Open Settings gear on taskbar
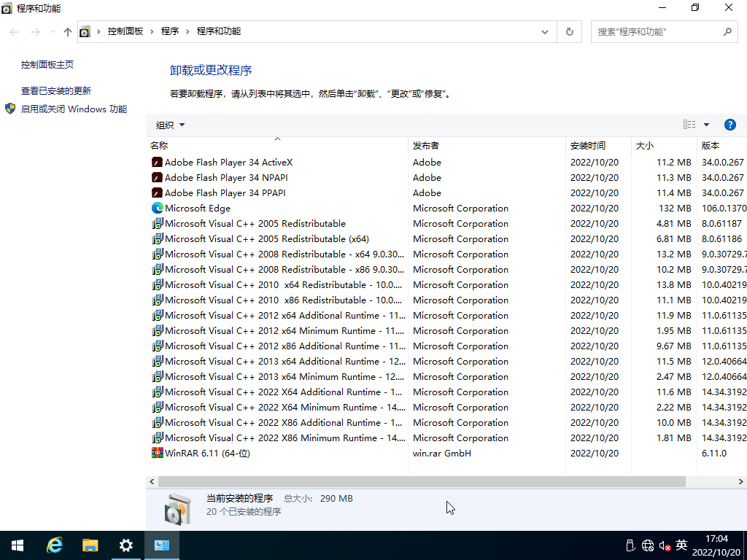This screenshot has height=560, width=747. tap(125, 545)
